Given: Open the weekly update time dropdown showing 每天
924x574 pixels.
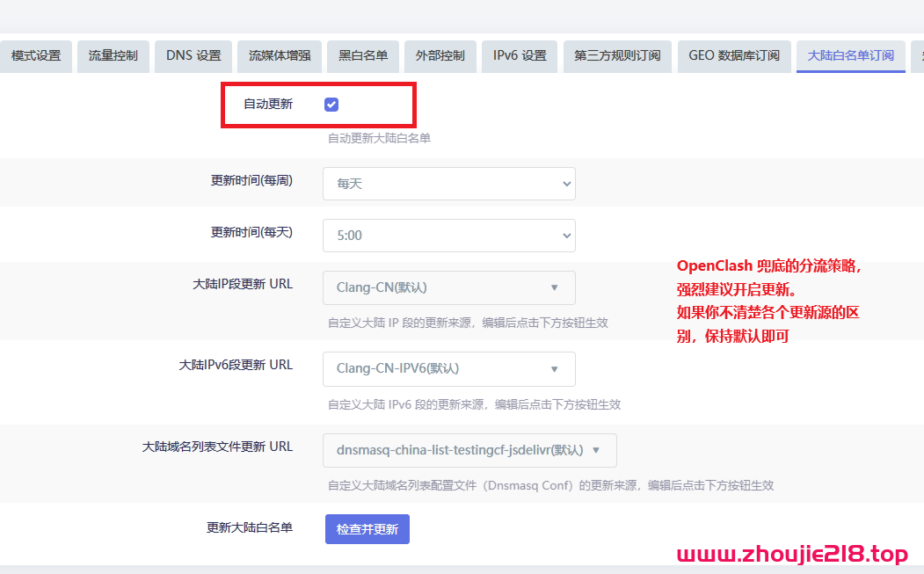Looking at the screenshot, I should 448,183.
